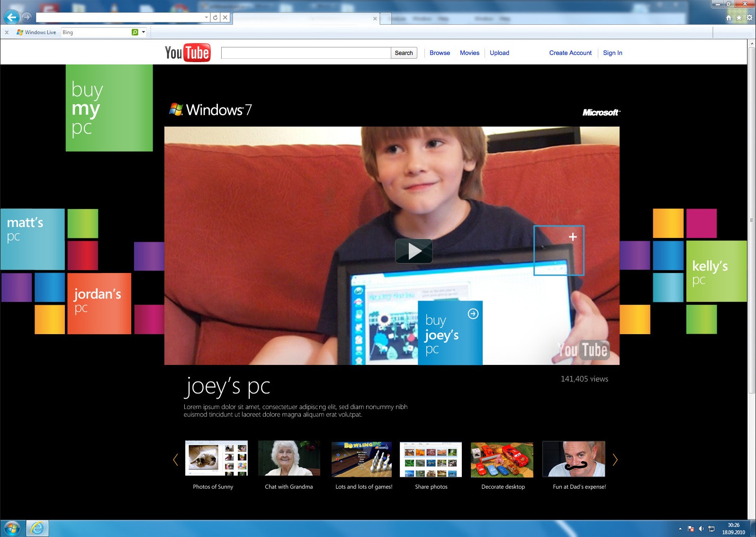The height and width of the screenshot is (537, 756).
Task: Click the YouTube Search button
Action: click(404, 53)
